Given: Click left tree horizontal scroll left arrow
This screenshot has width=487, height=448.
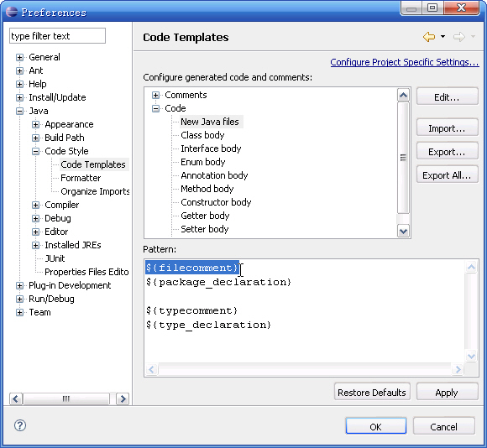Looking at the screenshot, I should pyautogui.click(x=16, y=399).
